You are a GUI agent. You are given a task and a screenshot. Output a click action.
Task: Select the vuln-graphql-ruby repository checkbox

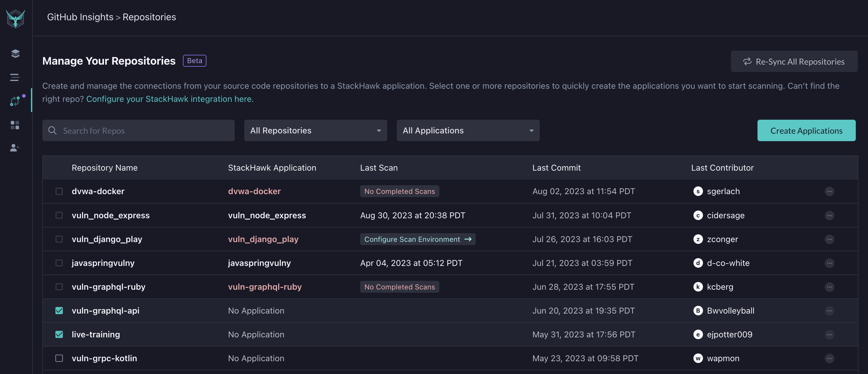[x=59, y=287]
